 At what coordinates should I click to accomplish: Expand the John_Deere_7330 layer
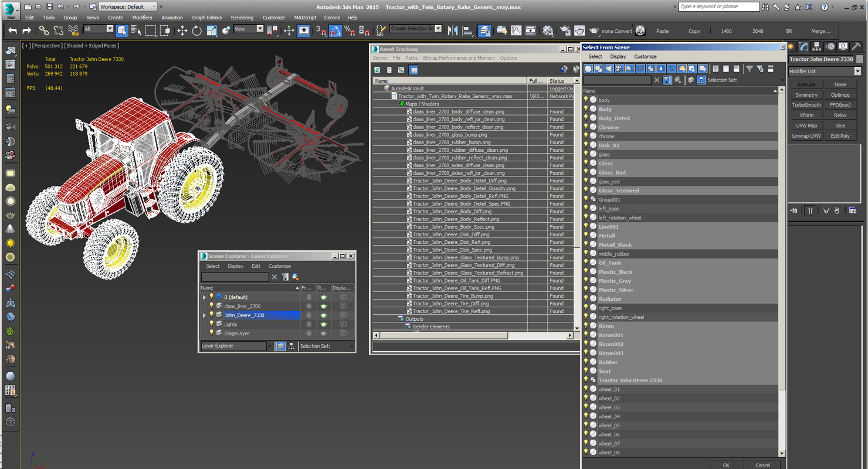click(x=205, y=315)
